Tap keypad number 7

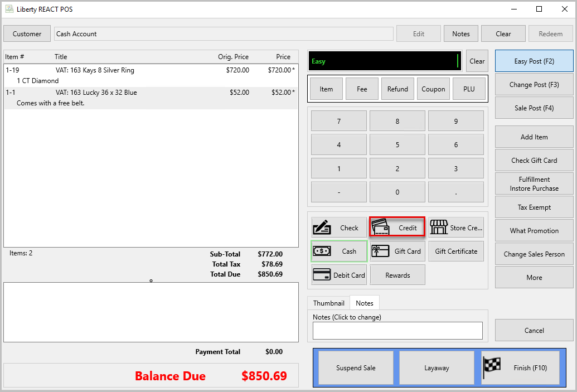tap(339, 121)
